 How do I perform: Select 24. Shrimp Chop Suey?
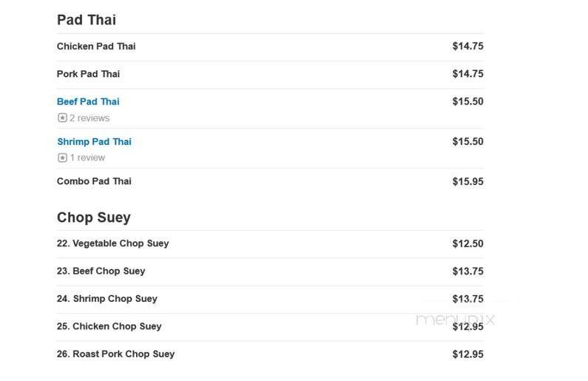coord(107,299)
